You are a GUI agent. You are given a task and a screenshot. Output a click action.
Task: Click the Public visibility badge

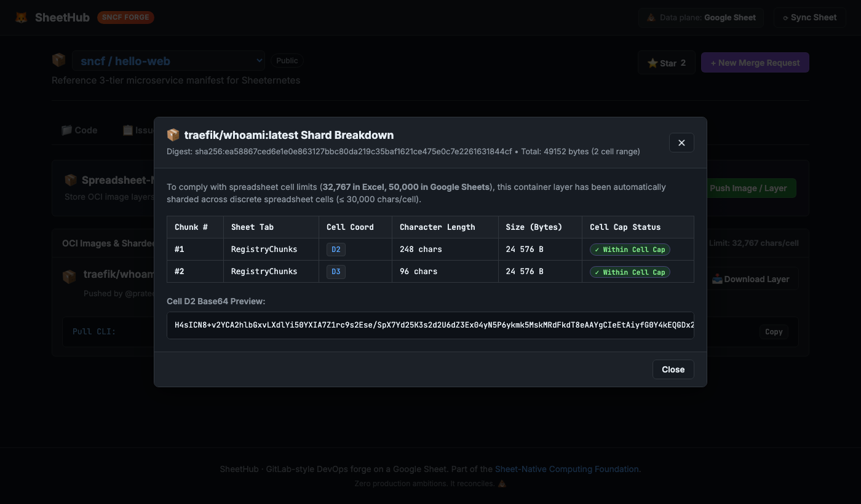tap(287, 61)
